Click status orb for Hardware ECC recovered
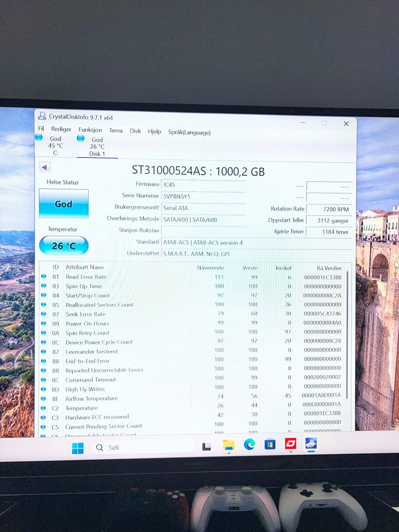 pos(44,417)
